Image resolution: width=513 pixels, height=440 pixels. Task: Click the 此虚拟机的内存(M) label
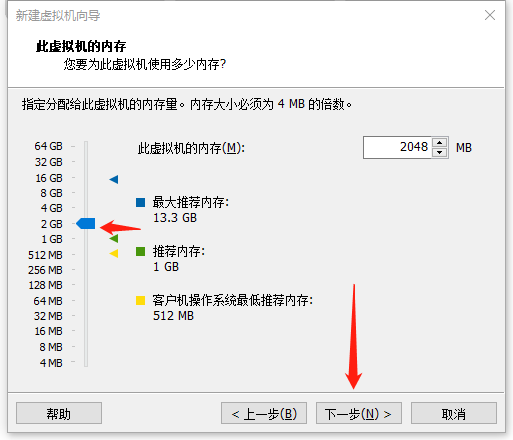point(191,148)
